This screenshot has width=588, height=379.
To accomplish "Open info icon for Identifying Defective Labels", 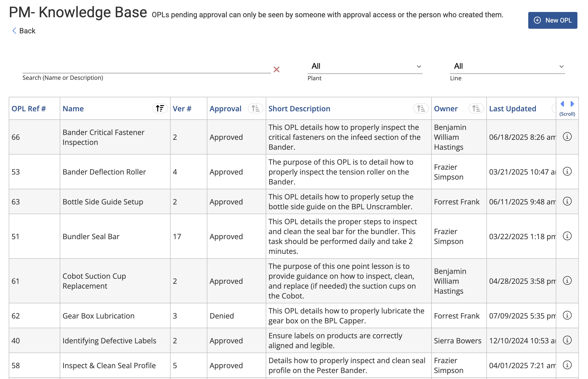I will (x=567, y=340).
